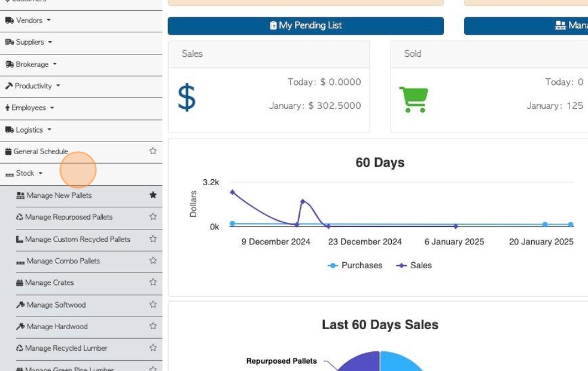Click the Repurposed Pallets pie chart label

coord(282,361)
